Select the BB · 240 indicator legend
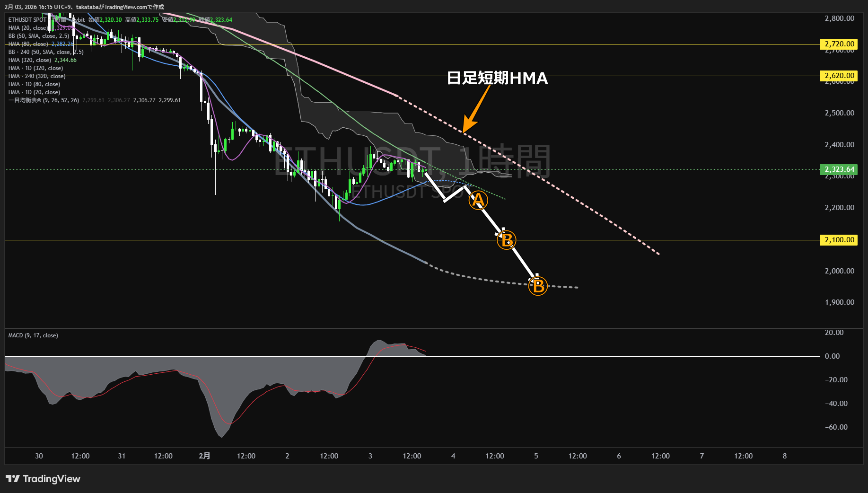Screen dimensions: 868x493 46,52
